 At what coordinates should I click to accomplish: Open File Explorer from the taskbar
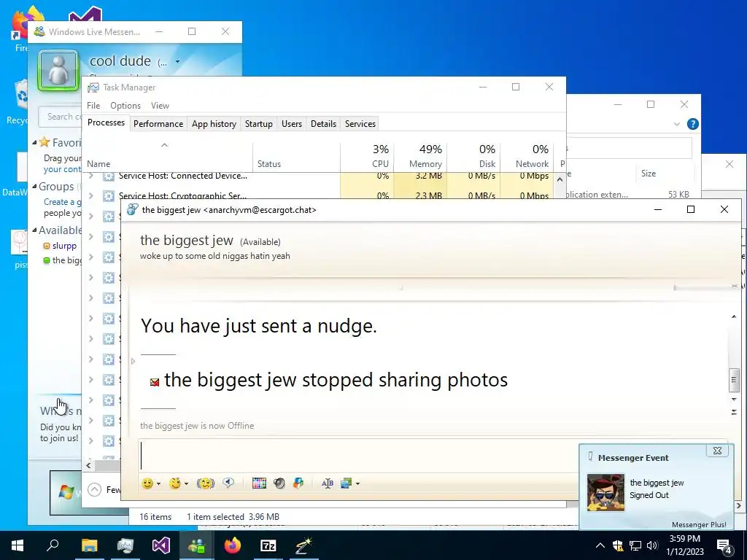(89, 545)
